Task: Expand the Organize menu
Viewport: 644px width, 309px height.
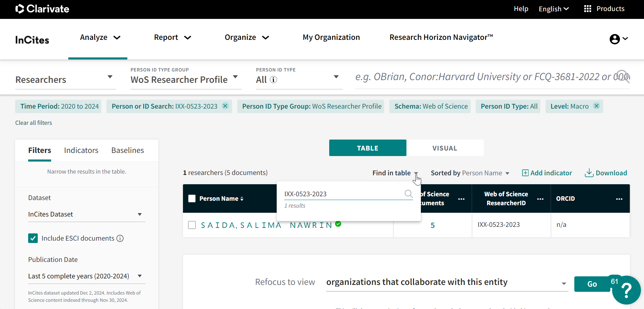Action: tap(247, 37)
